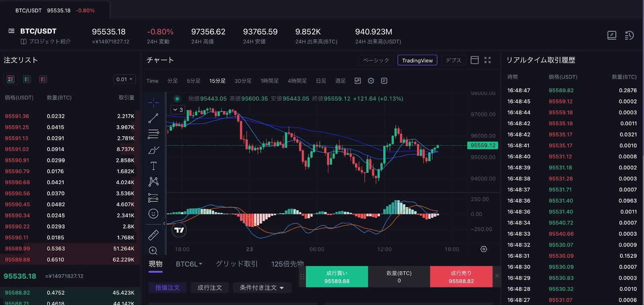Select the ruler measure tool
Image resolution: width=644 pixels, height=305 pixels.
pyautogui.click(x=153, y=235)
